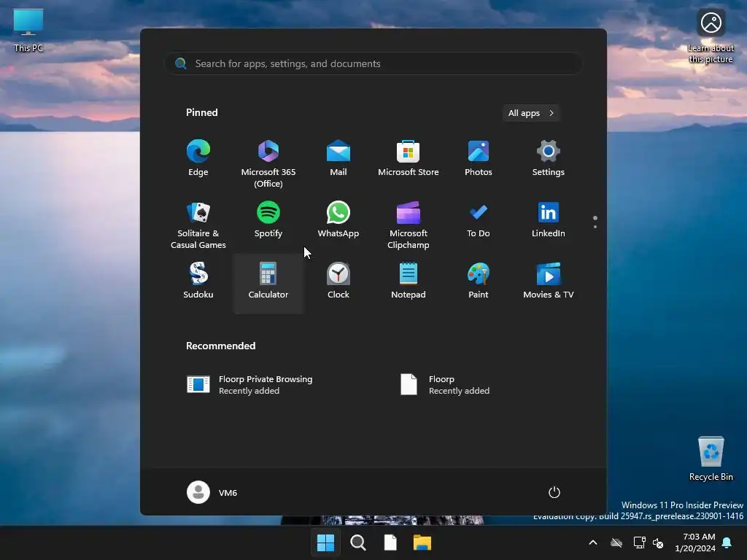
Task: Open File Explorer from taskbar
Action: [422, 542]
